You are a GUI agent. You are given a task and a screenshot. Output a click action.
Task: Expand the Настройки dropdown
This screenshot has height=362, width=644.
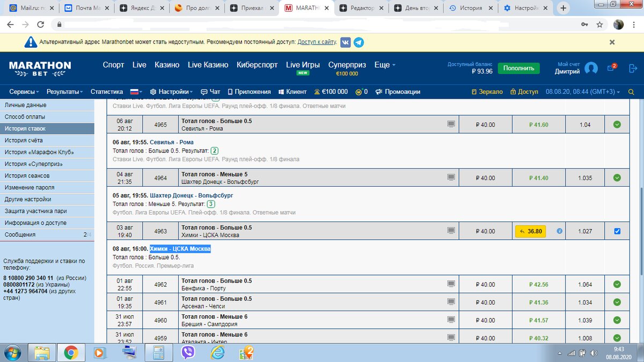(x=172, y=92)
